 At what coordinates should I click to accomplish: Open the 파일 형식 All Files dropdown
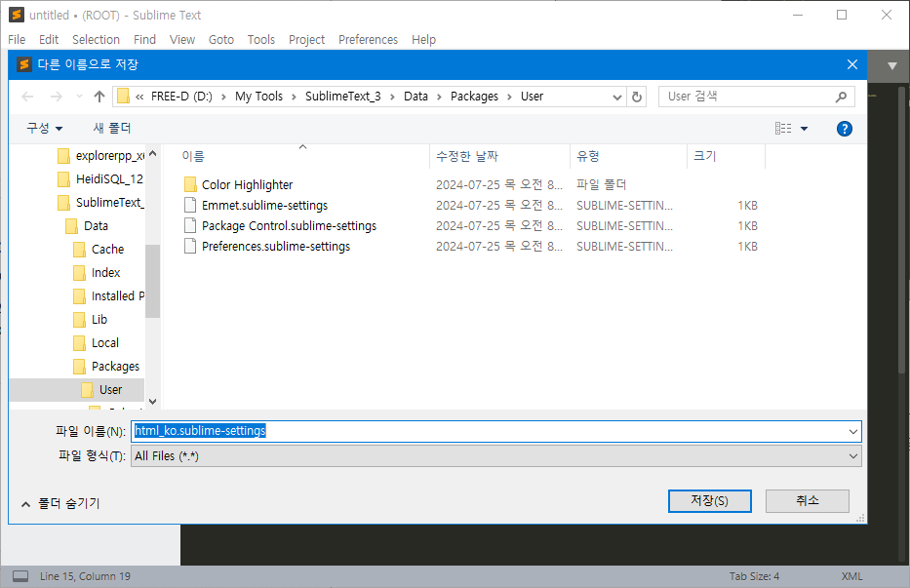tap(496, 456)
